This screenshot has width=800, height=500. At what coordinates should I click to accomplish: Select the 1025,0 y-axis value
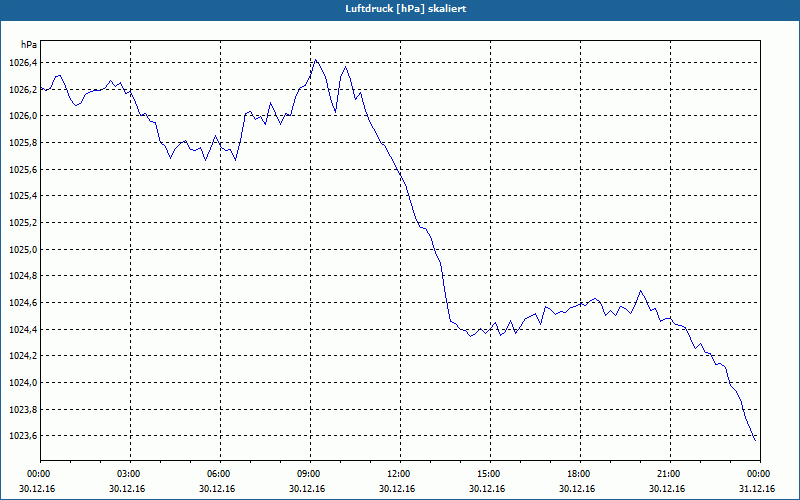pyautogui.click(x=23, y=249)
